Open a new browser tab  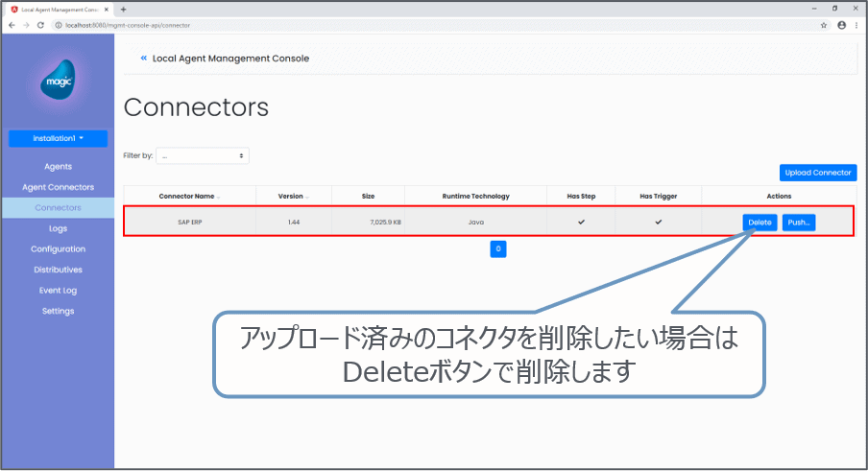[x=123, y=9]
